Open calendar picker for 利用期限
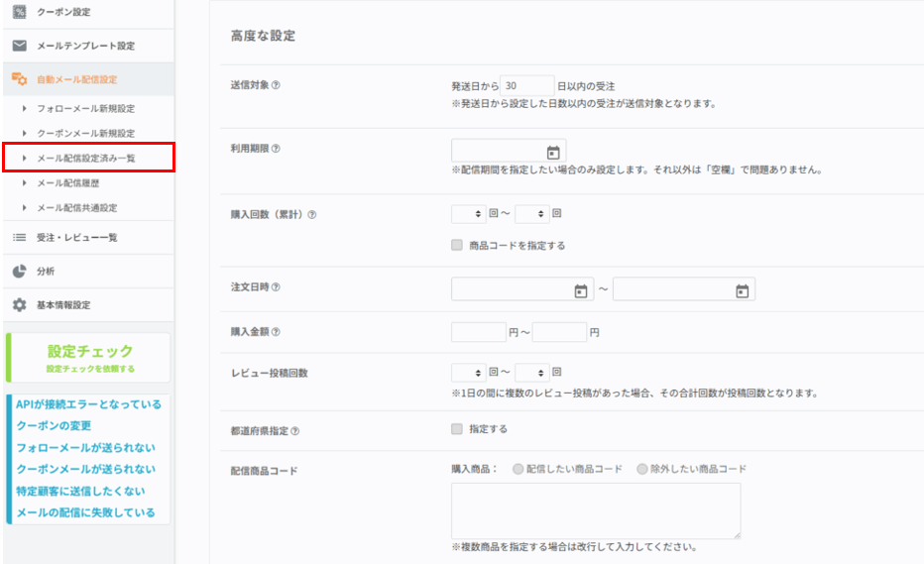 pos(553,152)
